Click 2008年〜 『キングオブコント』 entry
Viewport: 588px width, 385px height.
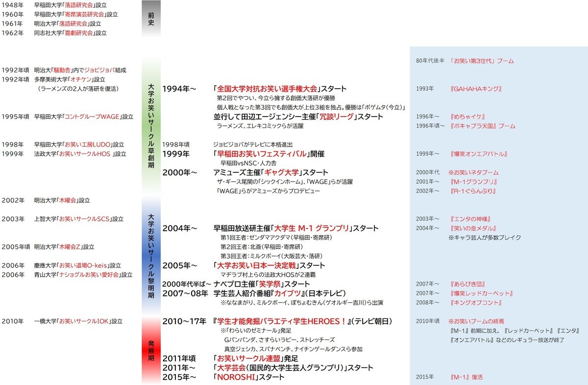click(460, 303)
